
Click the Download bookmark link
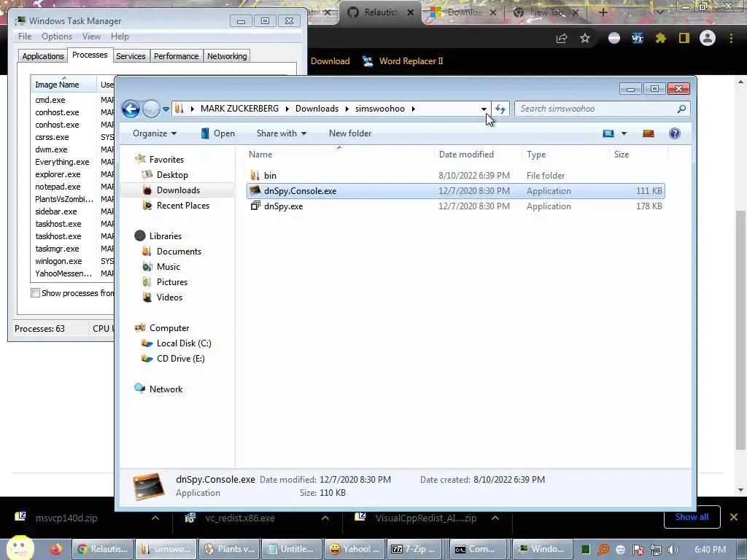(330, 61)
